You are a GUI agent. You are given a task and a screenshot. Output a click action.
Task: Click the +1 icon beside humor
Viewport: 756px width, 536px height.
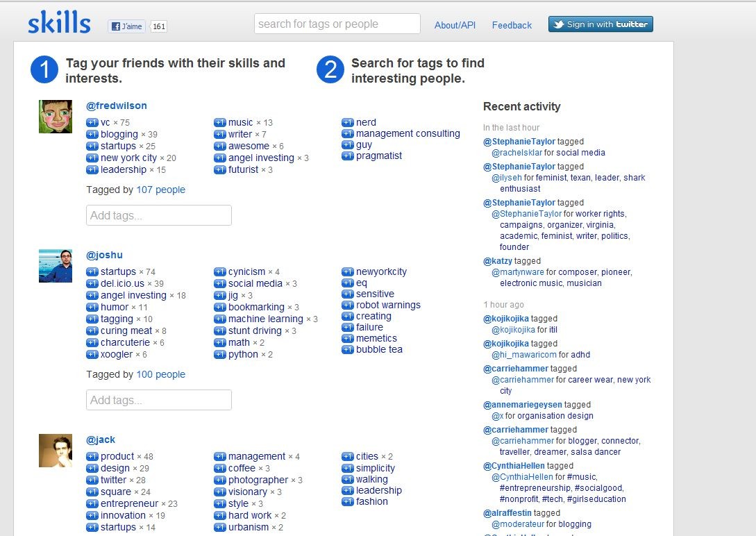coord(92,307)
